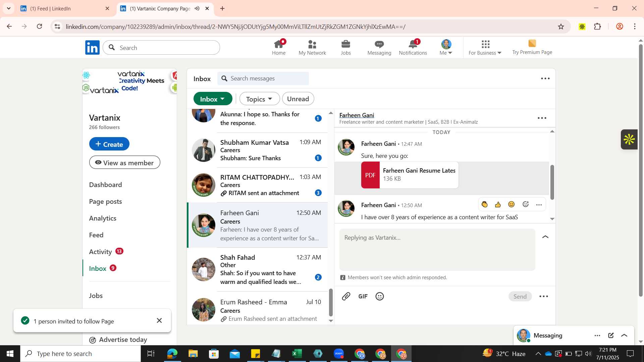Open Farheen Gani conversation options menu
This screenshot has width=644, height=362.
pos(542,118)
